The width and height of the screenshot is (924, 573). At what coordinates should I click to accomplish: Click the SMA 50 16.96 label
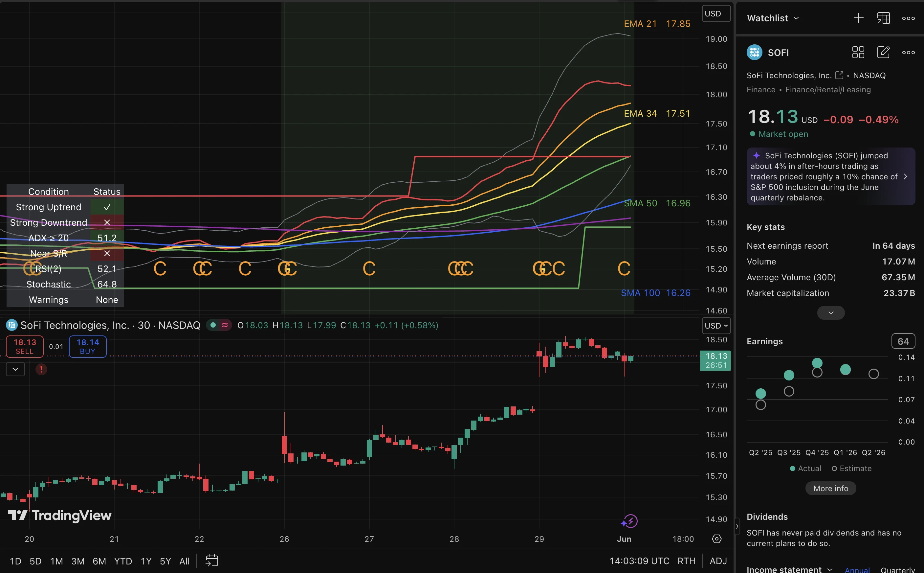(x=657, y=203)
